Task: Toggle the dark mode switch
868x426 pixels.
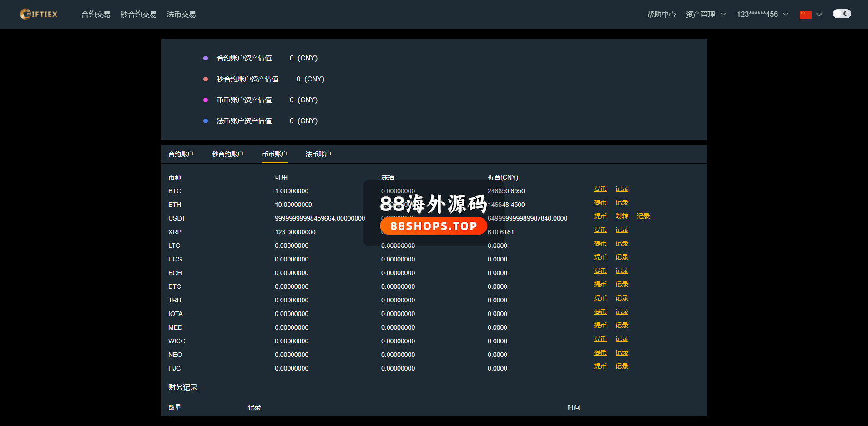Action: (x=842, y=14)
